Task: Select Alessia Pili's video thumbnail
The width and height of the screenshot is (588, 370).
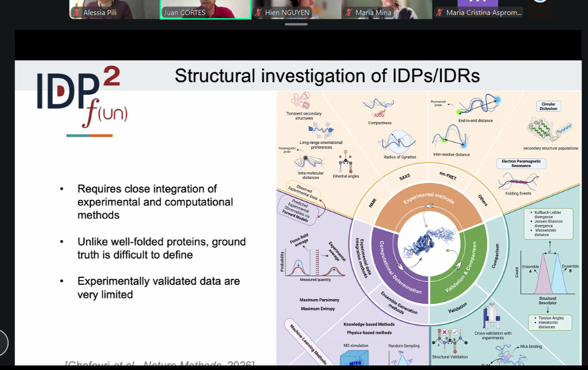Action: 115,9
